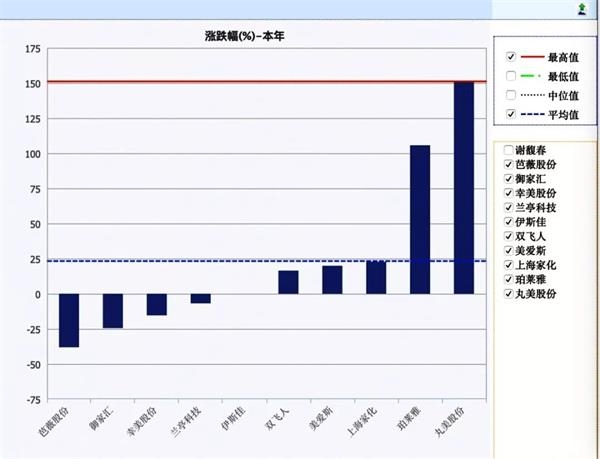Click the red 最高值 line sample in legend
This screenshot has height=459, width=600.
pos(532,57)
